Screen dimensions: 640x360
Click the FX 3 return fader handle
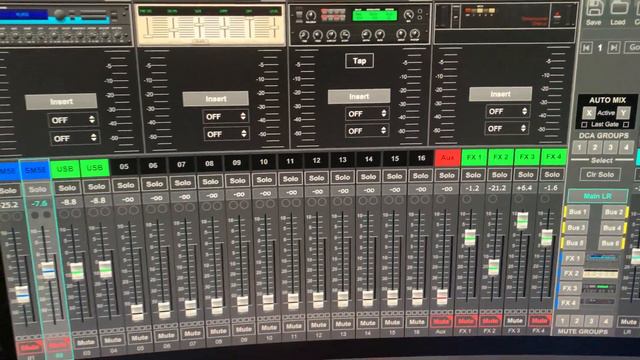click(522, 220)
